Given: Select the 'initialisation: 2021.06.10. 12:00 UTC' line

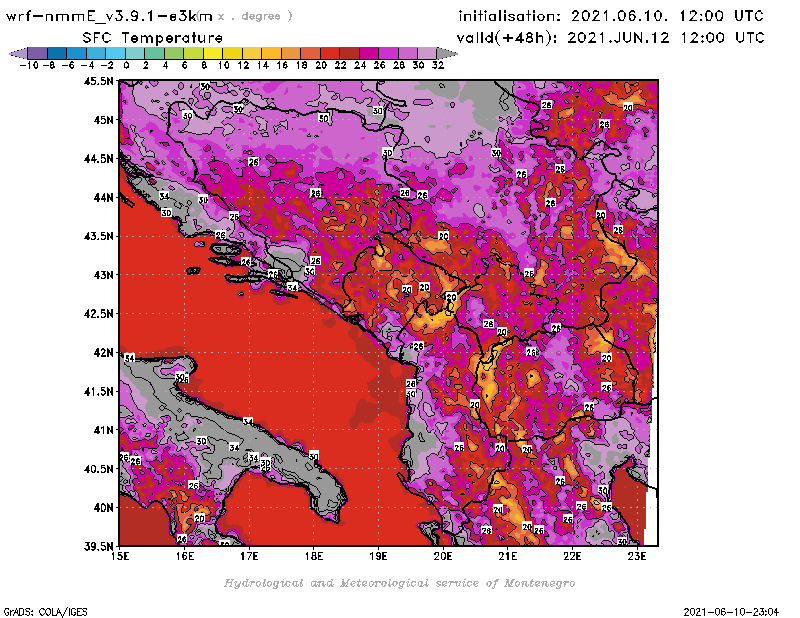Looking at the screenshot, I should coord(611,16).
